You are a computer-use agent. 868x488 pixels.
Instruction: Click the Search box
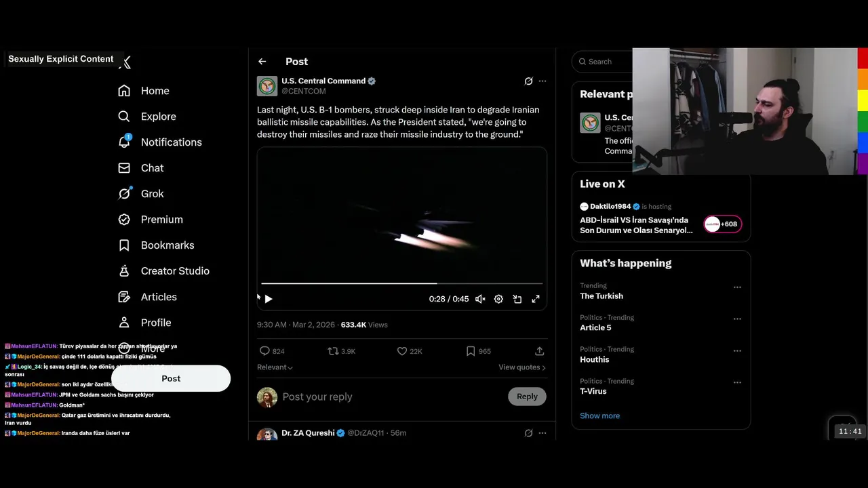[603, 62]
